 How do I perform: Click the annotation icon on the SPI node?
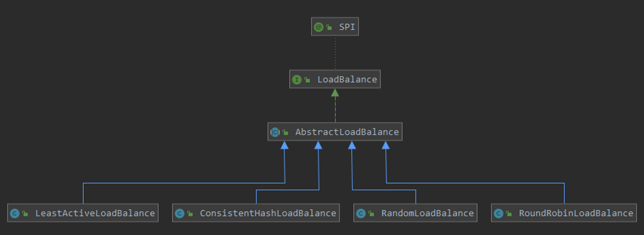tap(318, 27)
